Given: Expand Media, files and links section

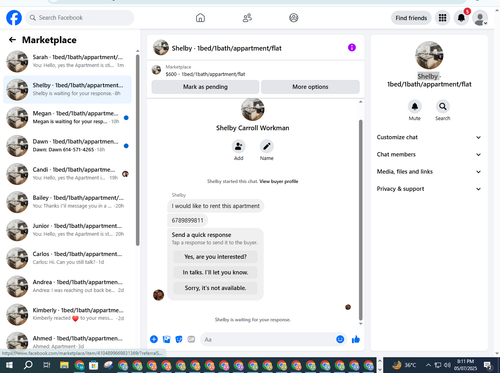Looking at the screenshot, I should (429, 172).
